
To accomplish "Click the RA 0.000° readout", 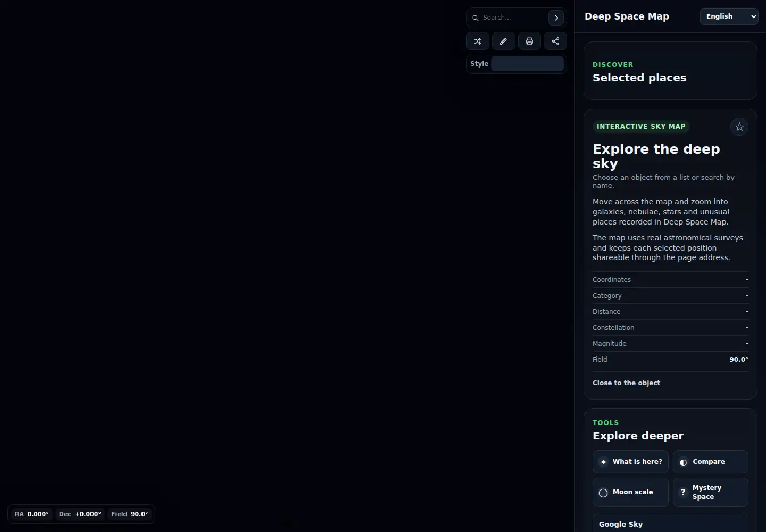I will pos(32,514).
